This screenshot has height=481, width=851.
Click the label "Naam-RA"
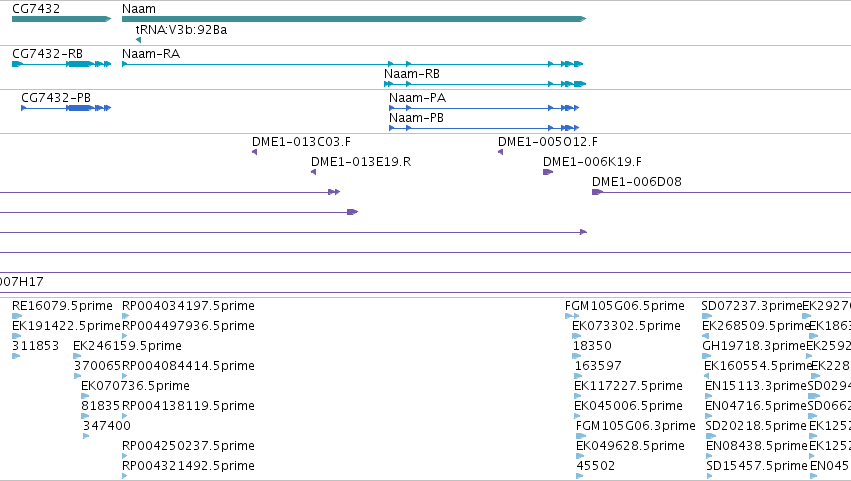[x=151, y=54]
